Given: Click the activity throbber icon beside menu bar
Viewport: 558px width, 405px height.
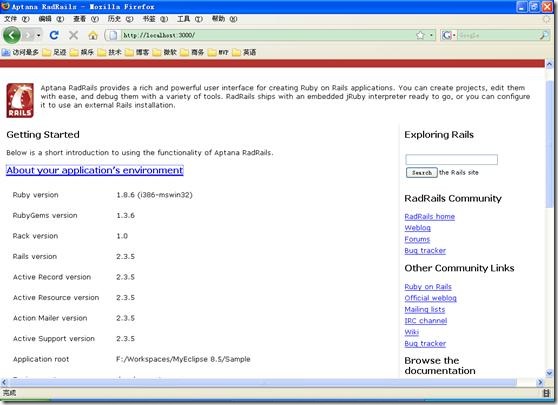Looking at the screenshot, I should 546,19.
